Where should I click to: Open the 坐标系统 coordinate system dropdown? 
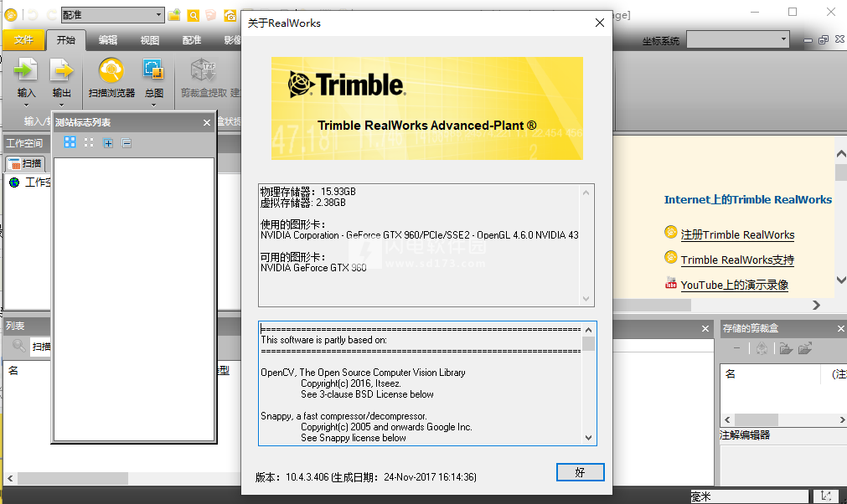coord(738,39)
